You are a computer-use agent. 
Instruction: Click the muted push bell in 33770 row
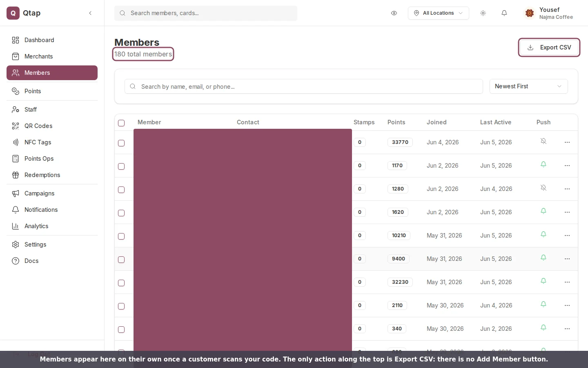(543, 141)
